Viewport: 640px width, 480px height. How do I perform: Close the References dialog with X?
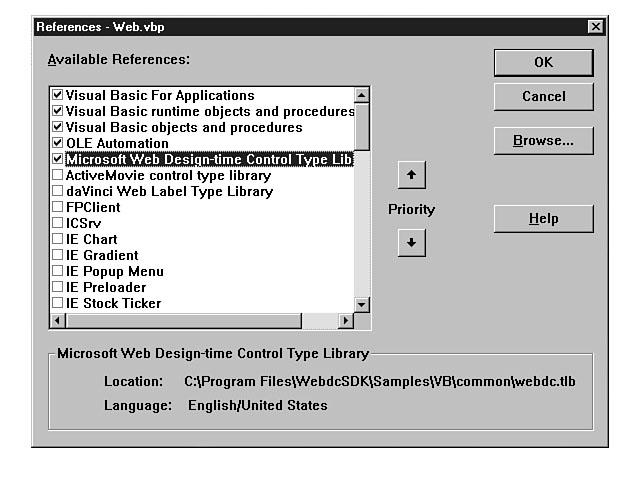coord(595,27)
